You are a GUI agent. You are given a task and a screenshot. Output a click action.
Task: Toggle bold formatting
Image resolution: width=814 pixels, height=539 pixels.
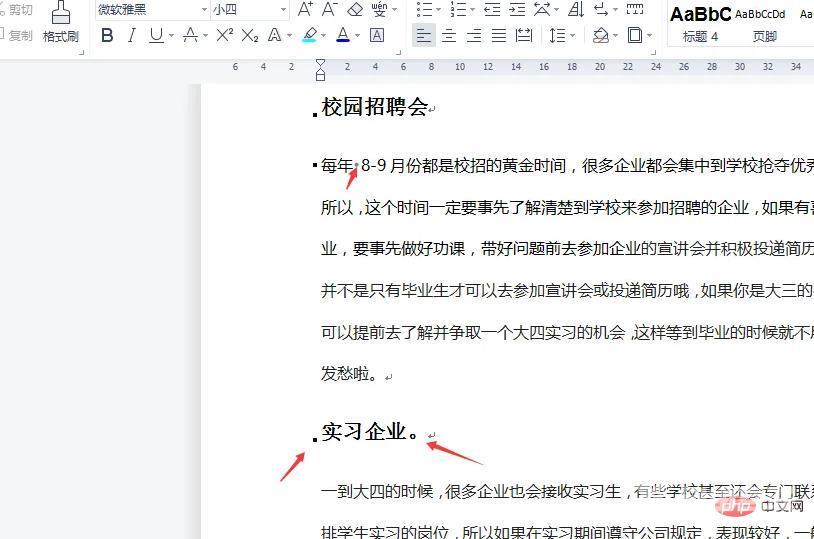tap(108, 35)
